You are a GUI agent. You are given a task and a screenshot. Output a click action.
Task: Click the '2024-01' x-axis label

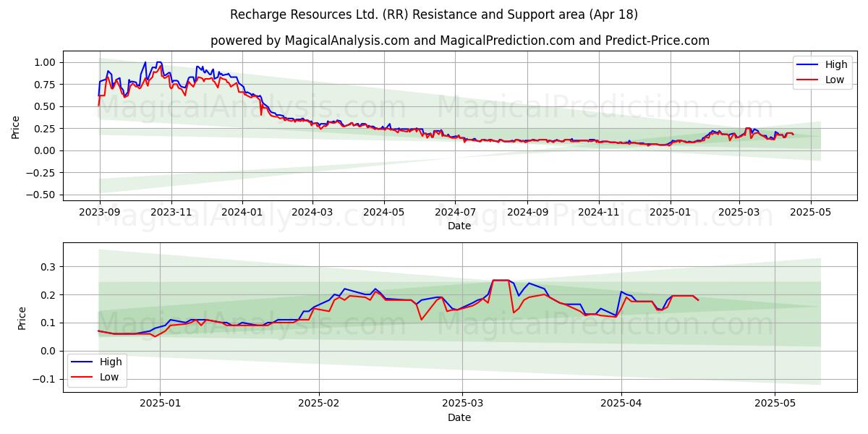(242, 212)
